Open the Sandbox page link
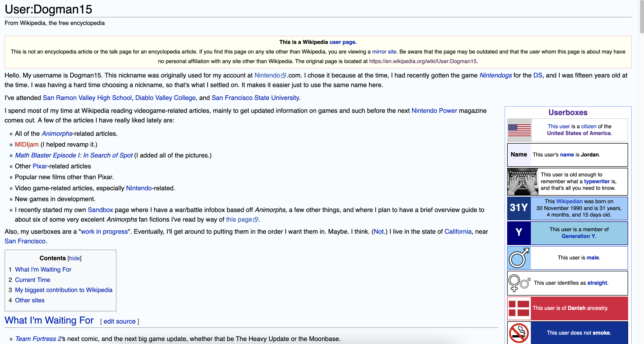 point(100,210)
